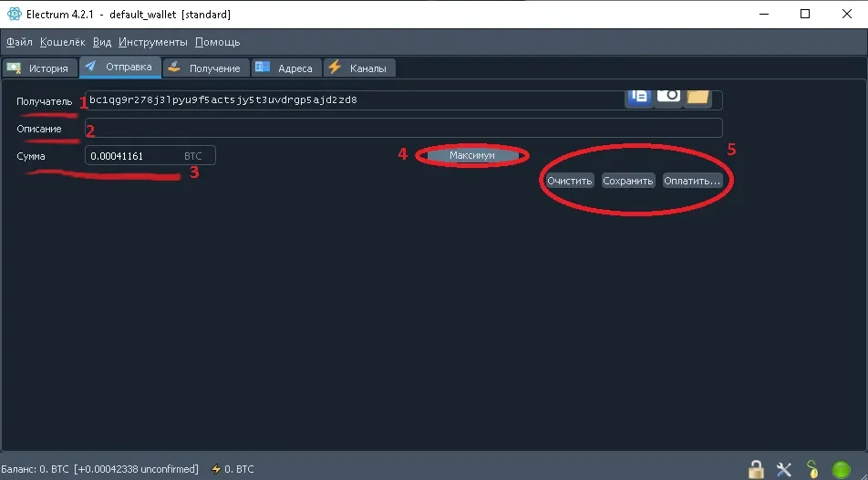Minimize the Electrum window
The width and height of the screenshot is (868, 480).
coord(764,14)
